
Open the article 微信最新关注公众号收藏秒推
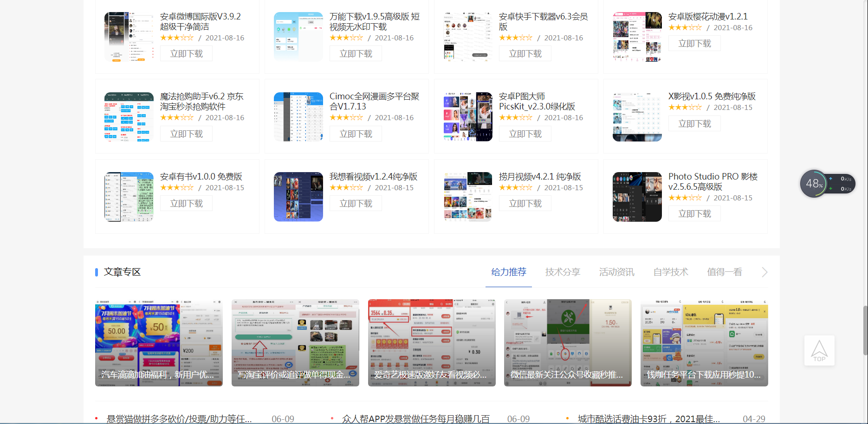(568, 343)
